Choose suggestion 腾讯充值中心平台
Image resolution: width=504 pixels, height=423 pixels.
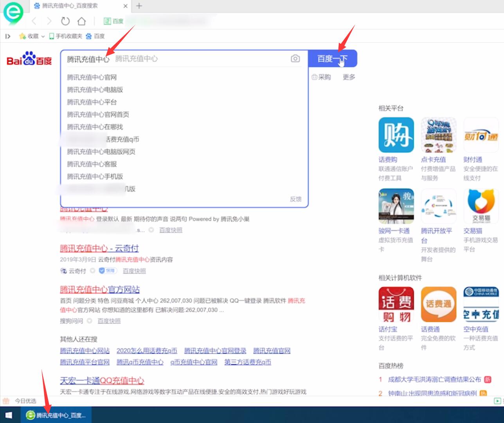pyautogui.click(x=92, y=102)
